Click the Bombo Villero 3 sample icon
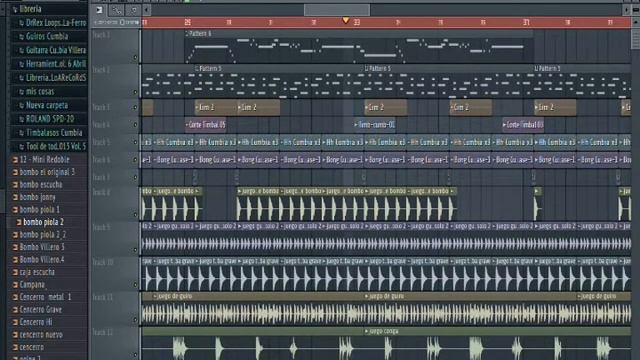Image resolution: width=640 pixels, height=360 pixels. pos(15,247)
